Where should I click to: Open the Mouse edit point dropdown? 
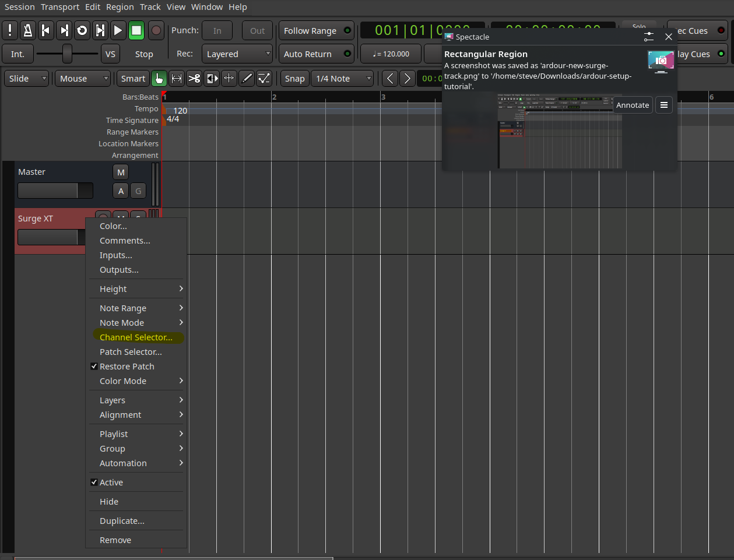83,78
